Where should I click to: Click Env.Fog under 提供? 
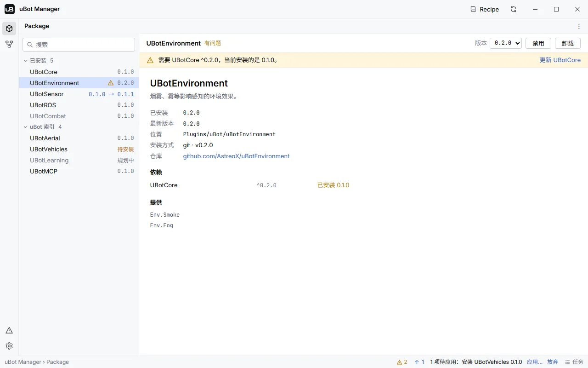[x=162, y=225]
